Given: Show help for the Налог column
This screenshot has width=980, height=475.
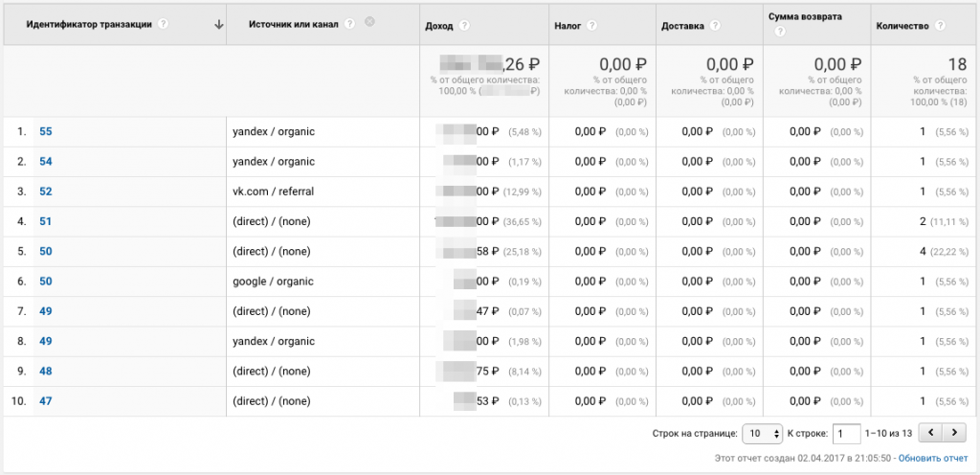Looking at the screenshot, I should (x=592, y=26).
